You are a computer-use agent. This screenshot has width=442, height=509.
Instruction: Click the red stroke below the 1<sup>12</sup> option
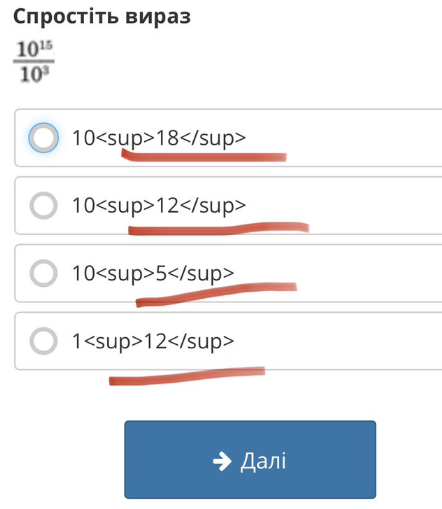[x=187, y=376]
